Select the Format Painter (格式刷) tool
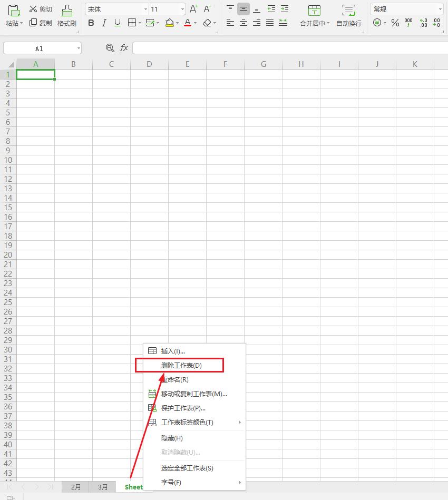The height and width of the screenshot is (500, 448). coord(67,16)
